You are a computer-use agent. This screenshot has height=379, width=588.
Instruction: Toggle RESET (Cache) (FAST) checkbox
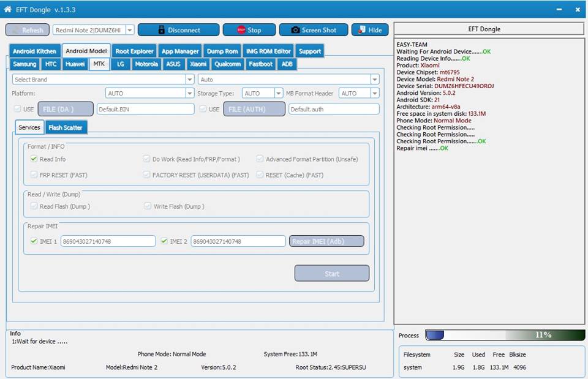point(260,174)
